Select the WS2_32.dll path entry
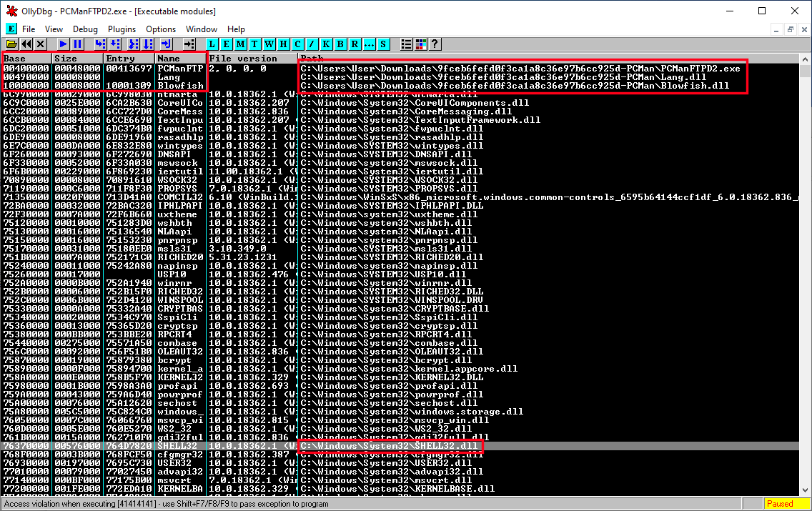The height and width of the screenshot is (511, 812). [386, 429]
